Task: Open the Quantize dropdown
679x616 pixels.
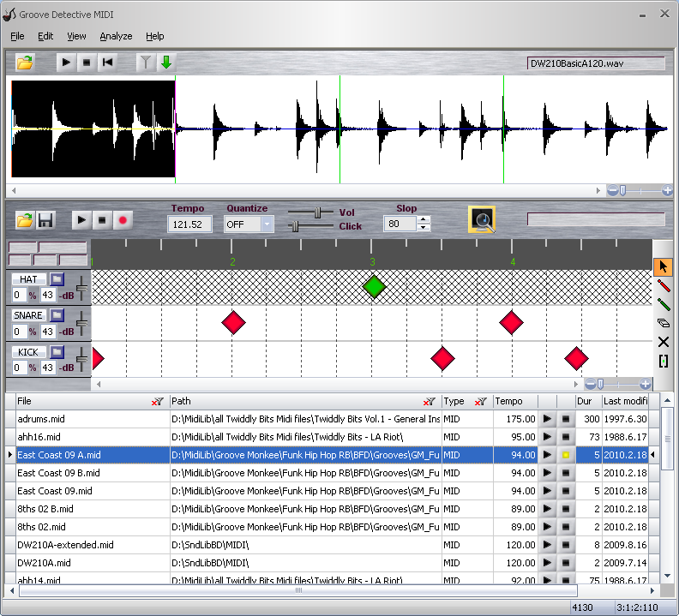Action: pyautogui.click(x=267, y=224)
